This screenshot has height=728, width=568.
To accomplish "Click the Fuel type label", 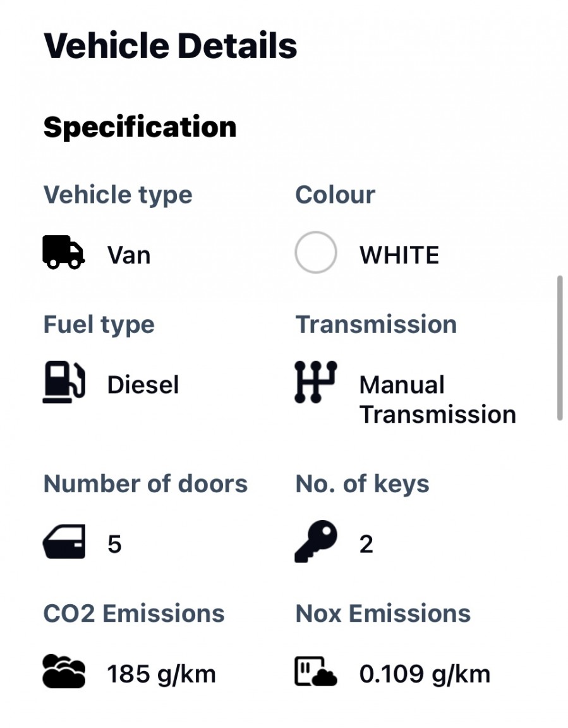I will (x=99, y=324).
